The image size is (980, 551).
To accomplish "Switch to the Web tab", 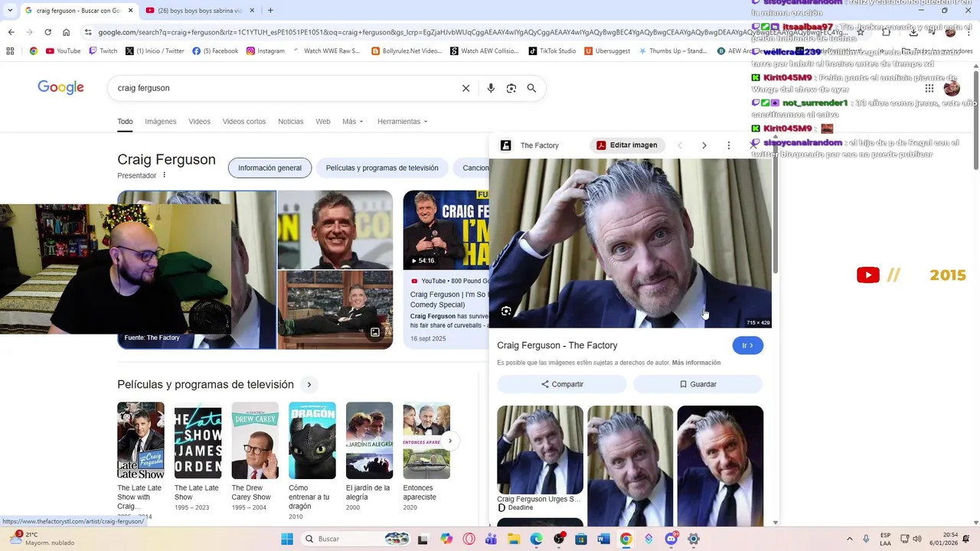I will (323, 122).
